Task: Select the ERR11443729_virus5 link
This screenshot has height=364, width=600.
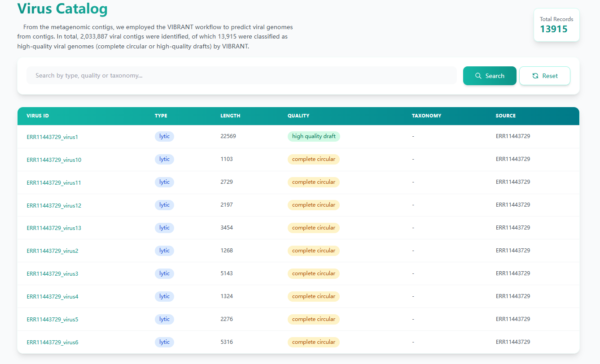Action: coord(52,320)
